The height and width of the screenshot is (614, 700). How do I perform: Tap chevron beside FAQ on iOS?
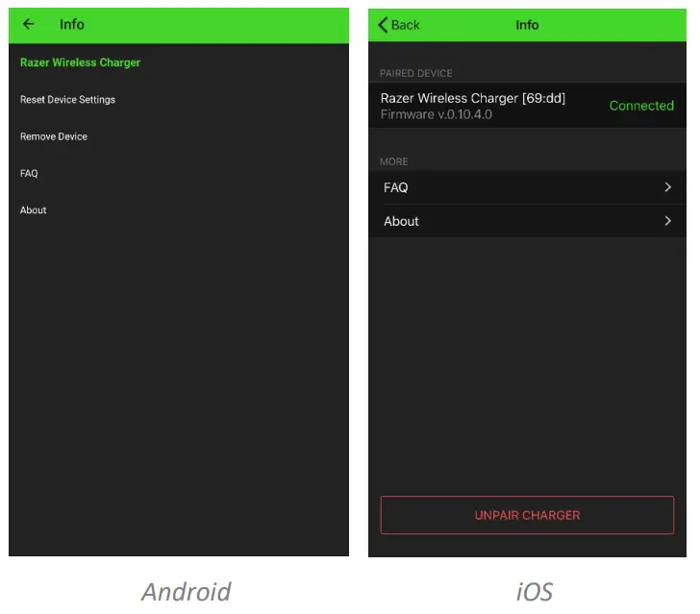[667, 187]
